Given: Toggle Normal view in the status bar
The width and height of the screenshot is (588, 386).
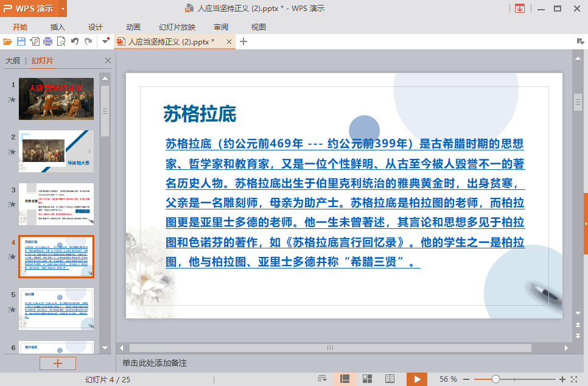Looking at the screenshot, I should click(x=345, y=379).
